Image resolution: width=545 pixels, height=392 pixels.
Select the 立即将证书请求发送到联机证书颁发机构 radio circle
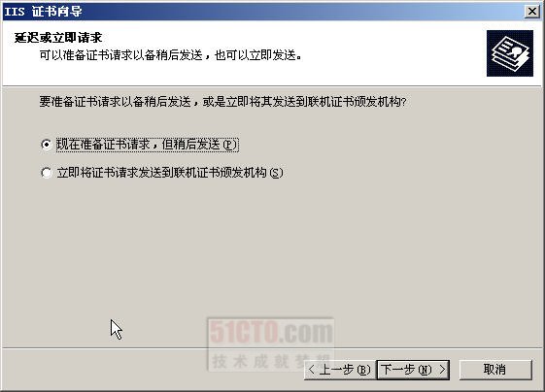(x=47, y=173)
